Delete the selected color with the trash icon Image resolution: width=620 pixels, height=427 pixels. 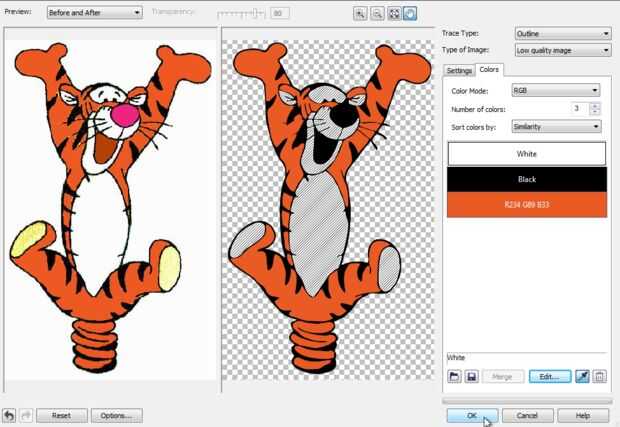pos(599,376)
